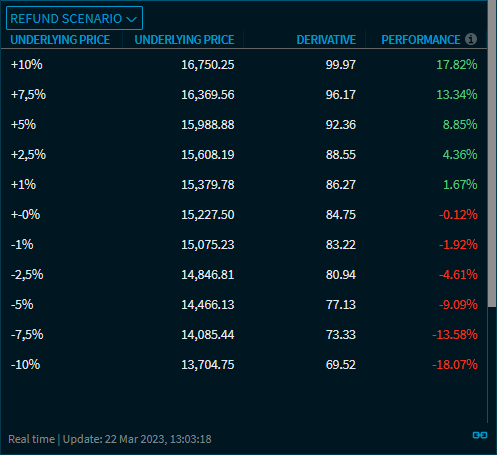
Task: Click the 17.82% performance value
Action: 457,65
